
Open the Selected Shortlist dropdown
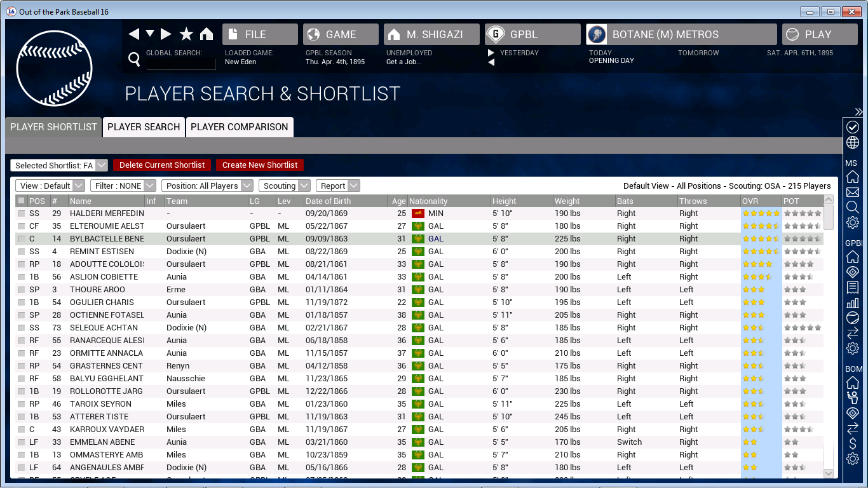pos(59,165)
